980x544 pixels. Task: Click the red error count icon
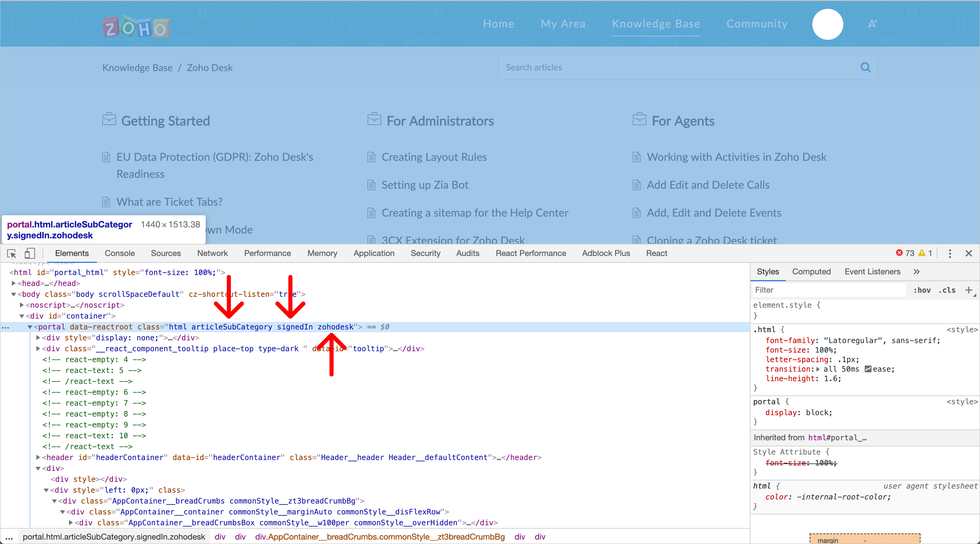click(x=899, y=253)
